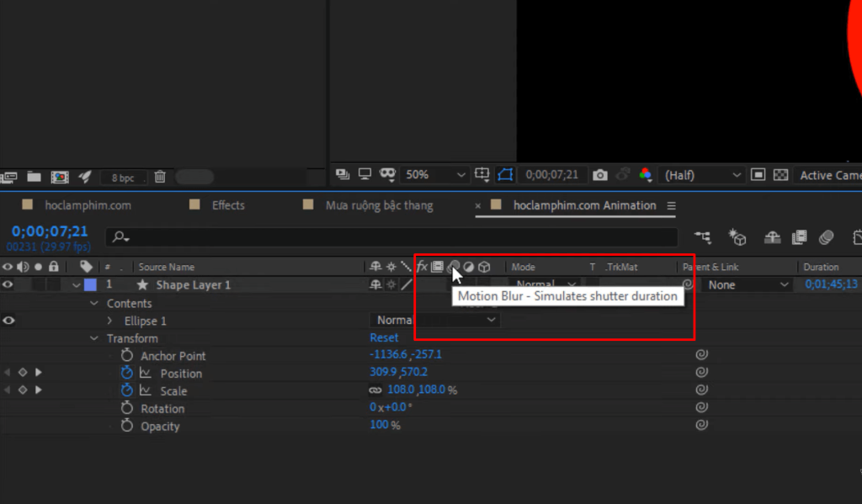
Task: Click the fx effects switch column icon
Action: click(422, 266)
